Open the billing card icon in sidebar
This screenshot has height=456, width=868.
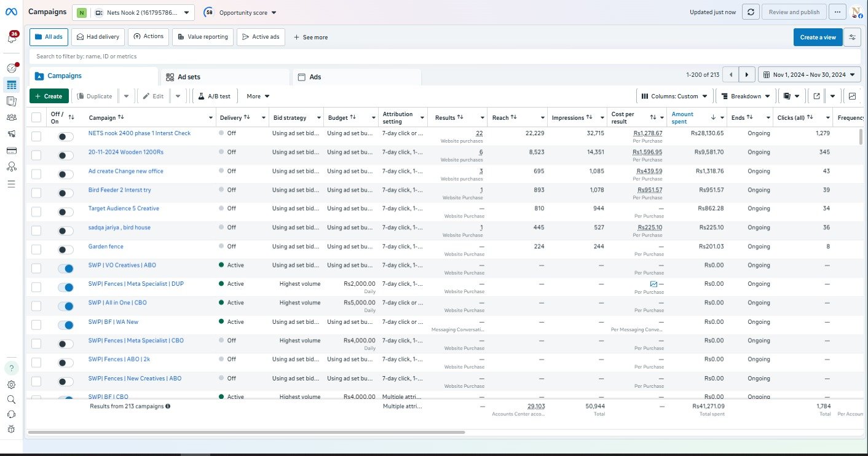(x=12, y=151)
